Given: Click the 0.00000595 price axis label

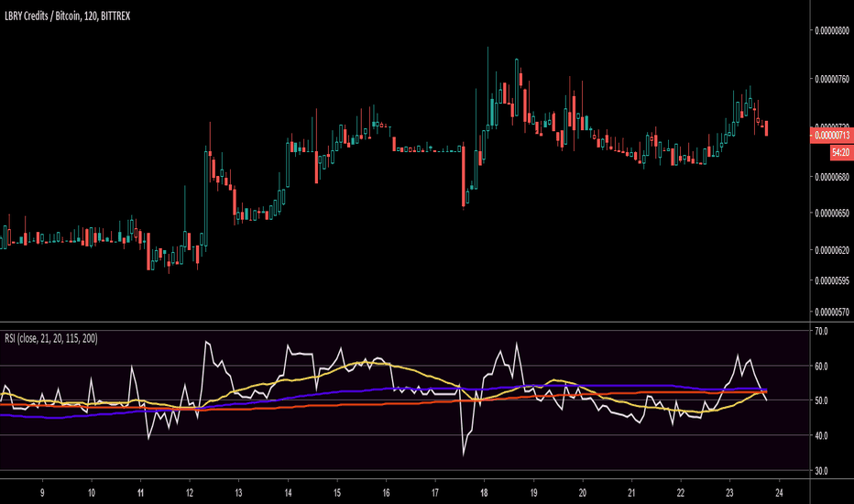Looking at the screenshot, I should [832, 281].
